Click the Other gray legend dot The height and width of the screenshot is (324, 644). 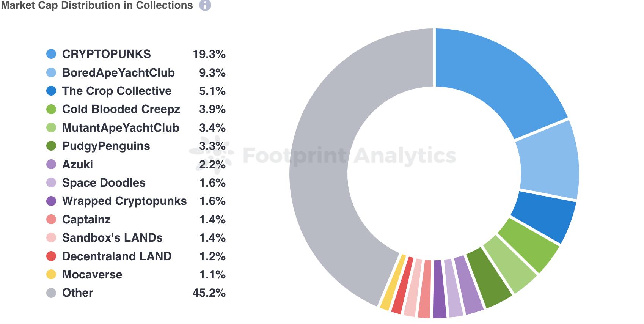(x=51, y=293)
